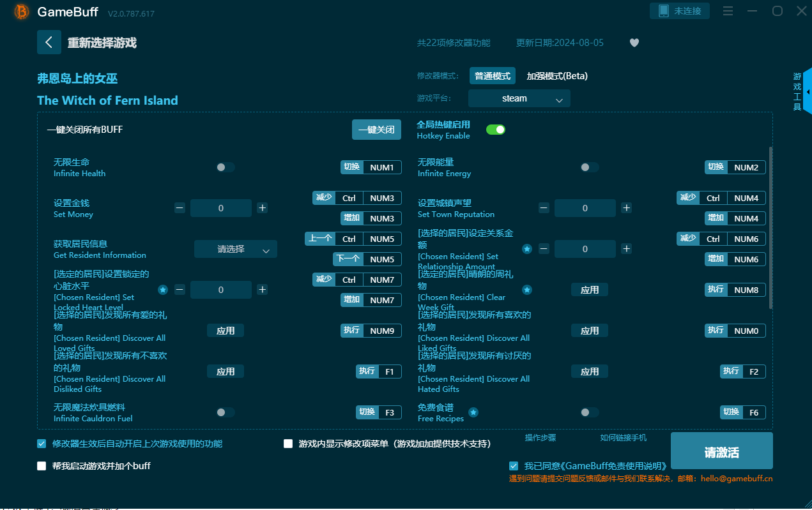Decrease Set Money with minus icon
Screen dimensions: 812x510
(180, 208)
